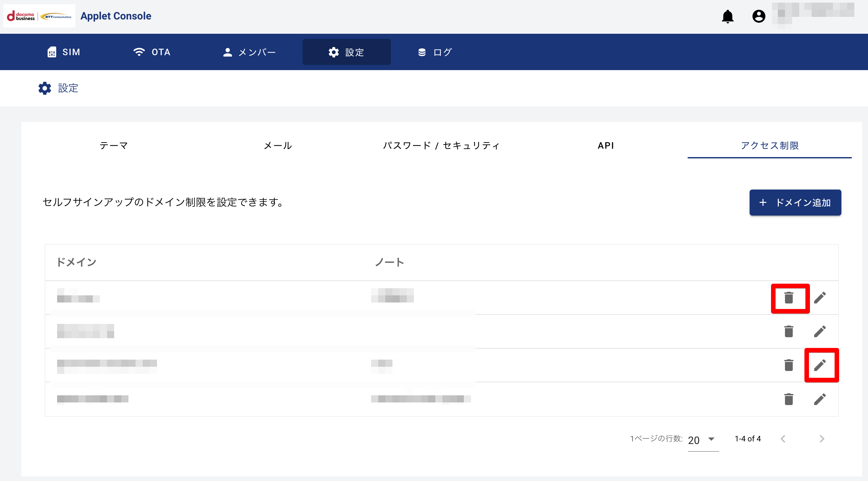Delete the first domain row
The height and width of the screenshot is (481, 868).
click(x=789, y=298)
